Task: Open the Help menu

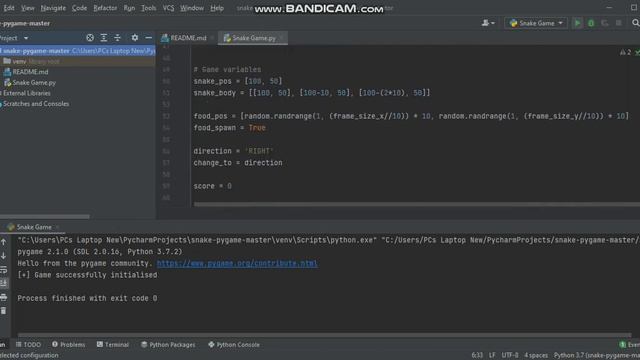Action: pyautogui.click(x=217, y=8)
